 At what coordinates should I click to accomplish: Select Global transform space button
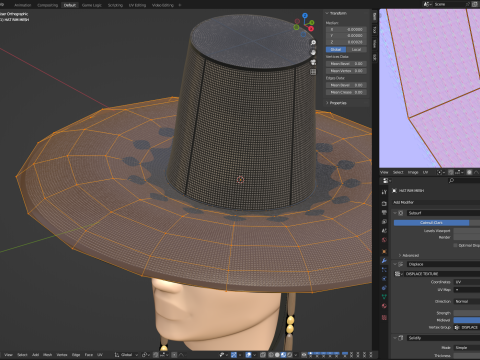[x=336, y=49]
